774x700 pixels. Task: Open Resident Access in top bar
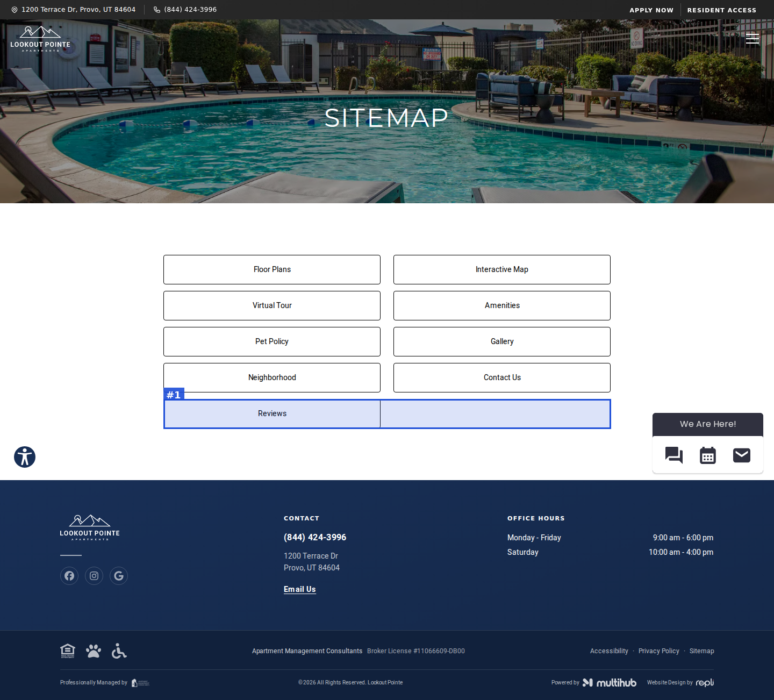pyautogui.click(x=722, y=10)
